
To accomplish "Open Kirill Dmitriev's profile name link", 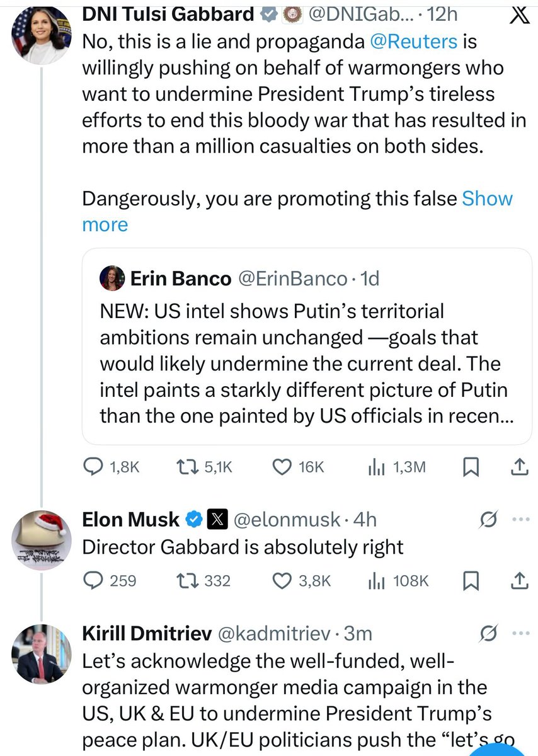I will pos(146,634).
